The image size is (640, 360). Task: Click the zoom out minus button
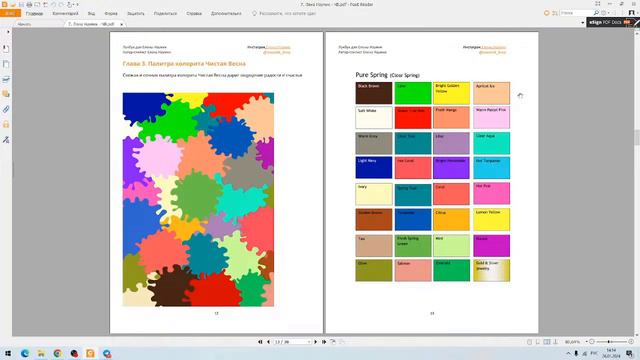tap(592, 342)
